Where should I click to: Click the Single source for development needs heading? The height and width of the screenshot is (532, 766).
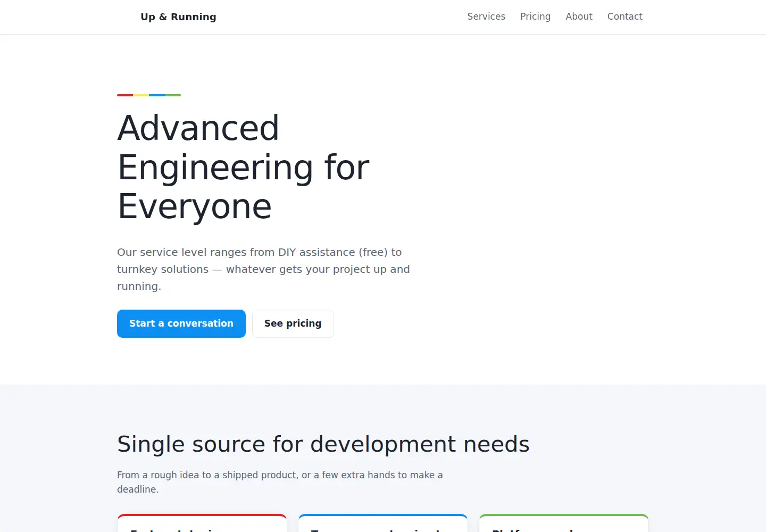(323, 444)
